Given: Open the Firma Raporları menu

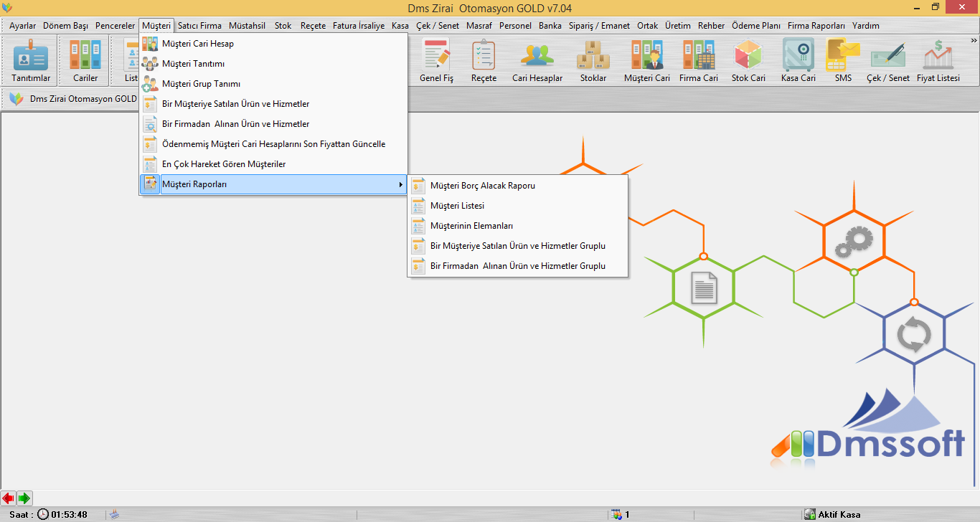Looking at the screenshot, I should click(x=816, y=26).
